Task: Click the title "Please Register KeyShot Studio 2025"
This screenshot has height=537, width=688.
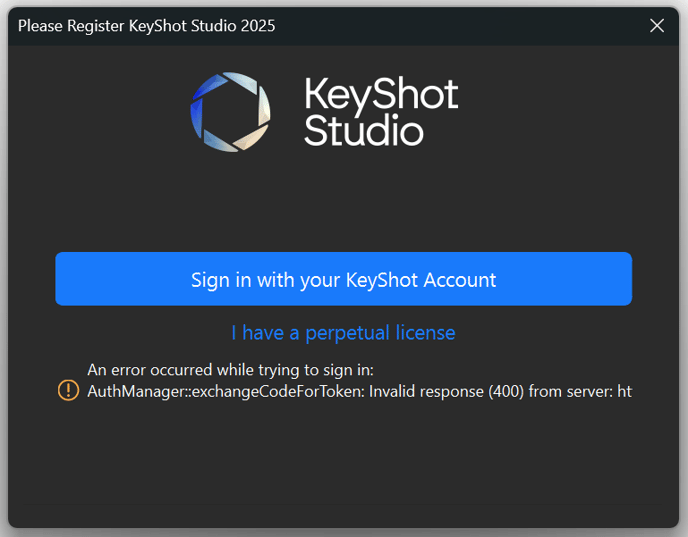Action: [x=147, y=26]
